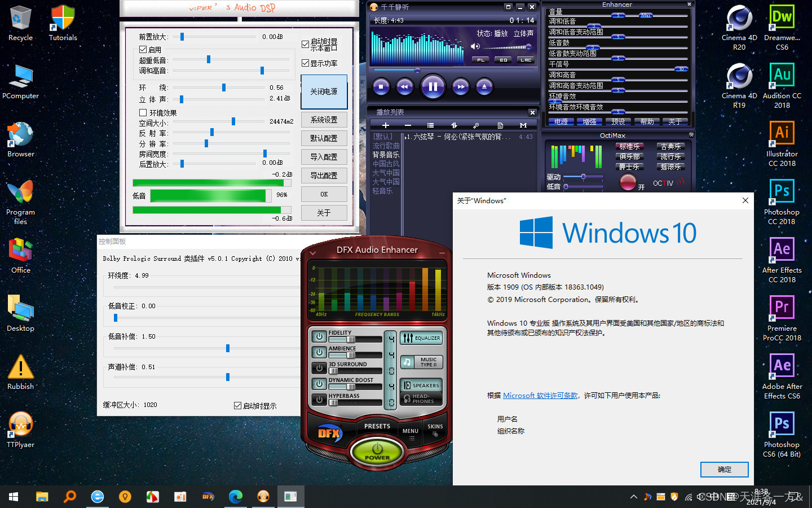Select the 爵士乐 preset in OctiMax
Viewport: 812px width, 508px height.
630,167
